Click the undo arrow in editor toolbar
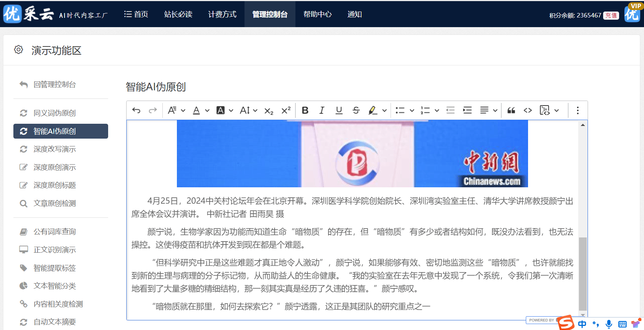Screen dimensions: 644x330 pyautogui.click(x=136, y=110)
